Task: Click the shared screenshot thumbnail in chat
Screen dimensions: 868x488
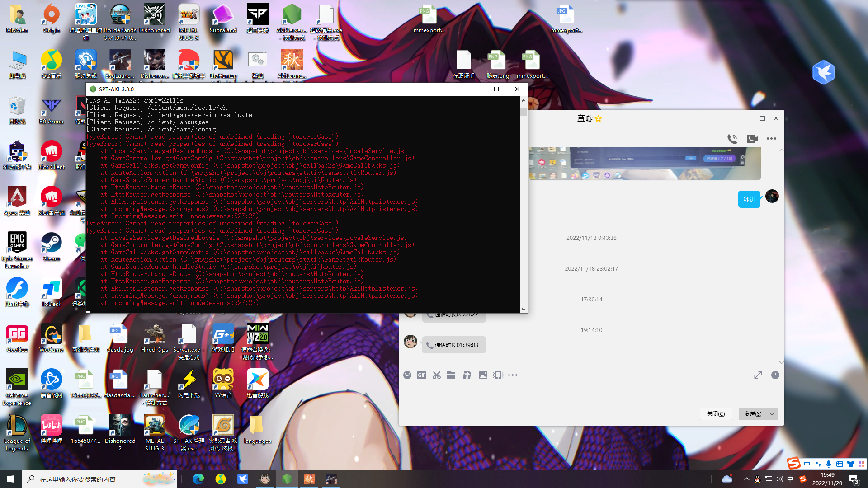Action: tap(645, 164)
